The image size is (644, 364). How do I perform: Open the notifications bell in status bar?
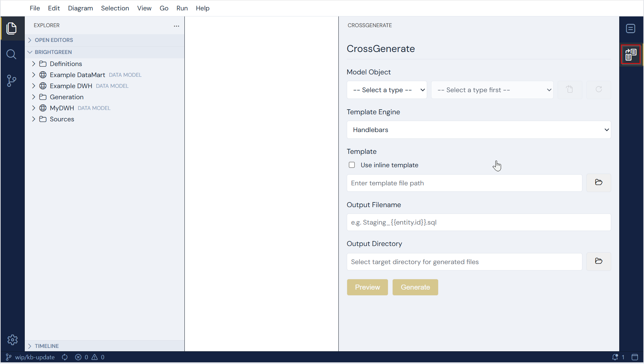pos(615,357)
